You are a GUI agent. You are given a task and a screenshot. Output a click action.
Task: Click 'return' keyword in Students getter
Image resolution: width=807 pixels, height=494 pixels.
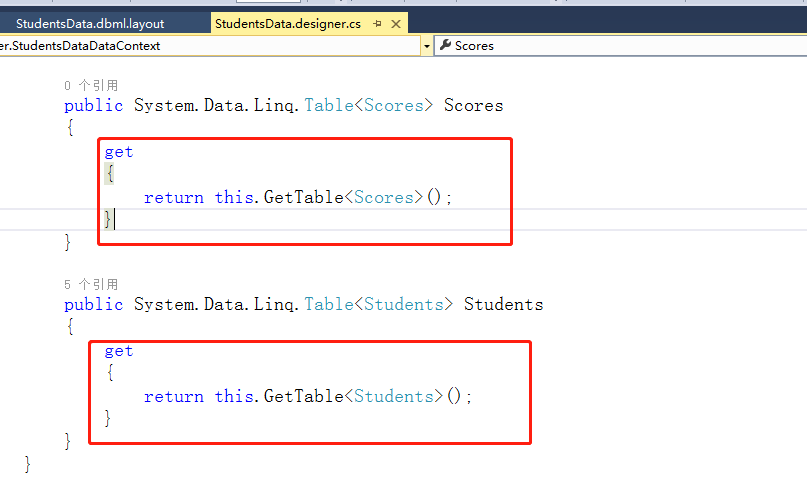(x=174, y=397)
